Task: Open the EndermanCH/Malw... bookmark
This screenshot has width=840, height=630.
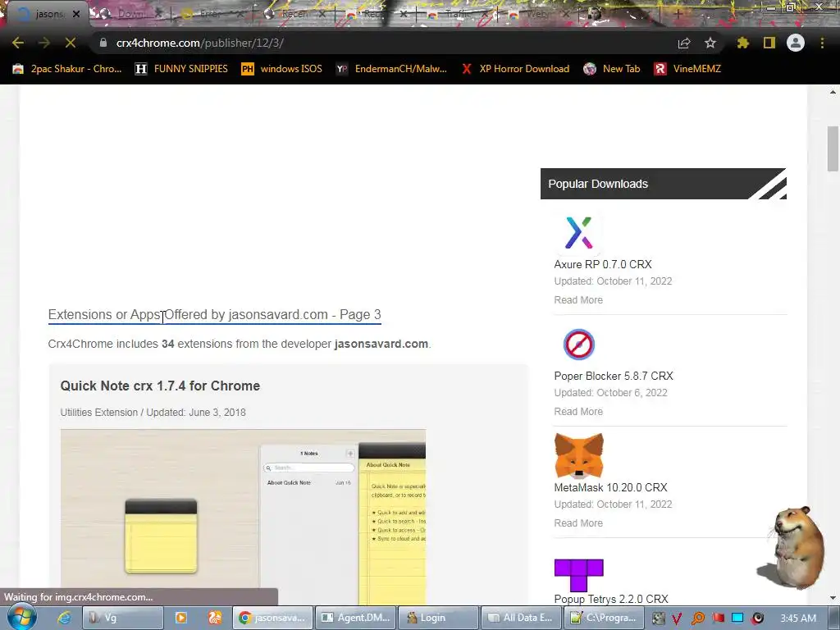Action: [x=391, y=69]
